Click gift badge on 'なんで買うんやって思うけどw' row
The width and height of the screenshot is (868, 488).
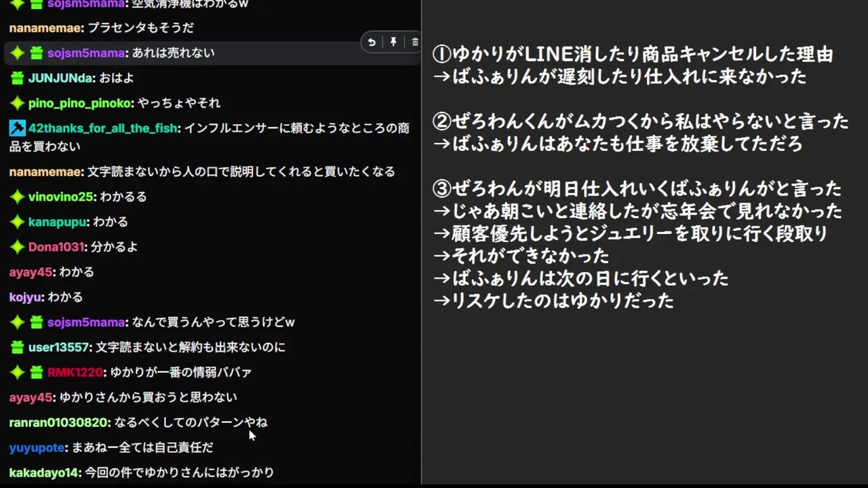pyautogui.click(x=36, y=322)
